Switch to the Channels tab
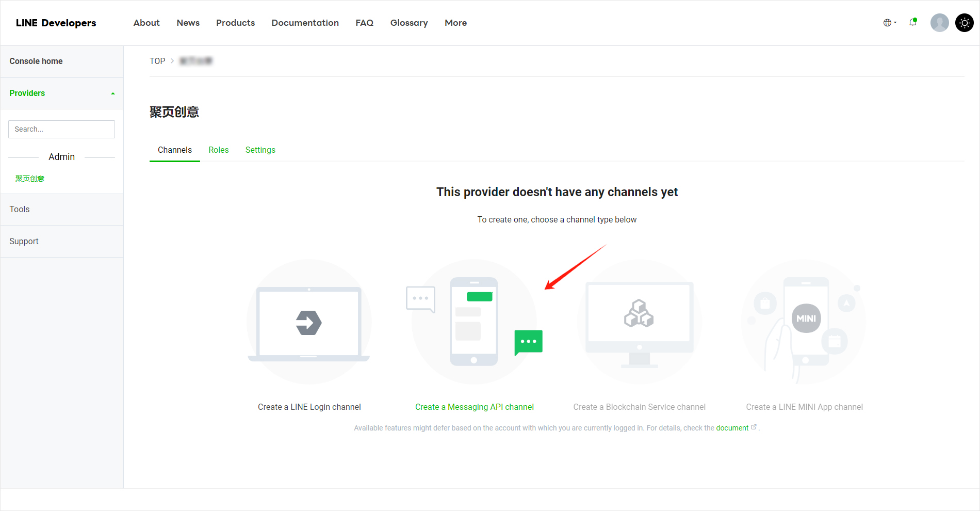The width and height of the screenshot is (980, 511). point(175,150)
